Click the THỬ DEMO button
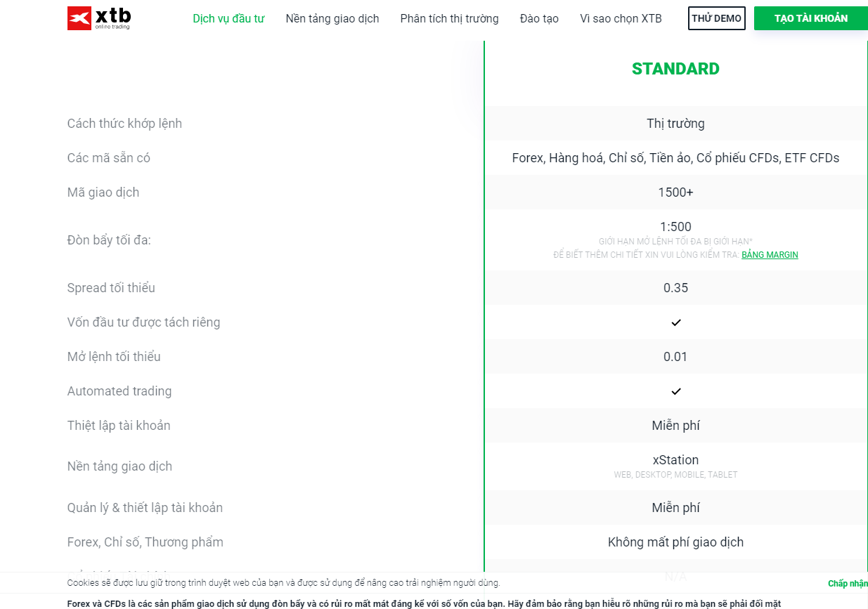868x609 pixels. click(x=716, y=18)
